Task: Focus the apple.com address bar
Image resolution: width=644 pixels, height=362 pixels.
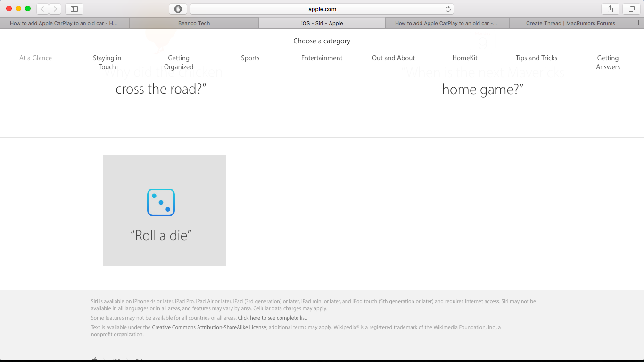Action: point(322,9)
